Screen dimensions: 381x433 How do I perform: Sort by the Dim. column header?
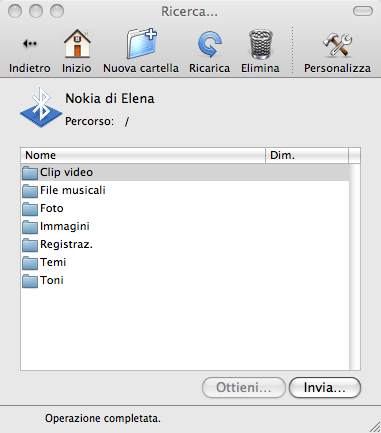pyautogui.click(x=307, y=155)
